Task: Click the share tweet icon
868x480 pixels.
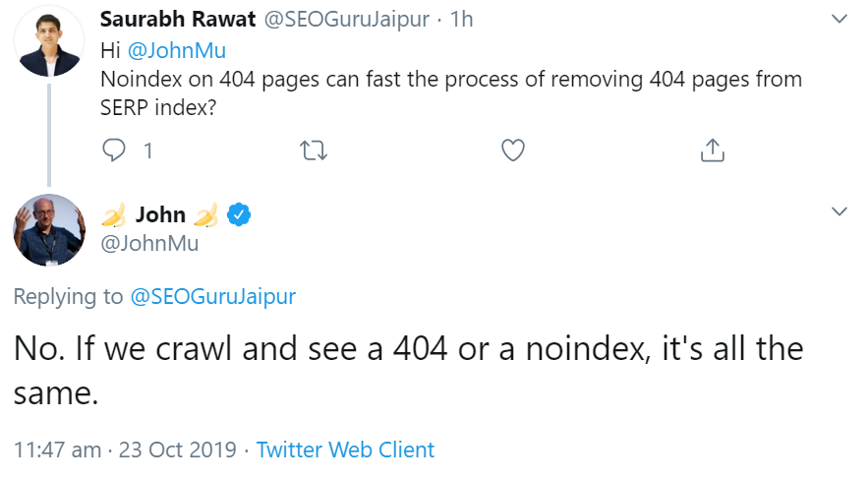Action: click(x=713, y=150)
